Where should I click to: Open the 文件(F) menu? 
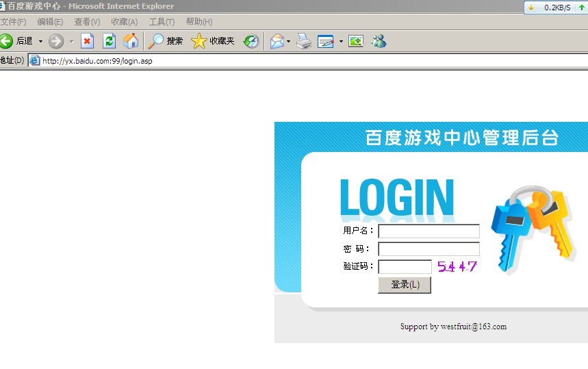13,22
